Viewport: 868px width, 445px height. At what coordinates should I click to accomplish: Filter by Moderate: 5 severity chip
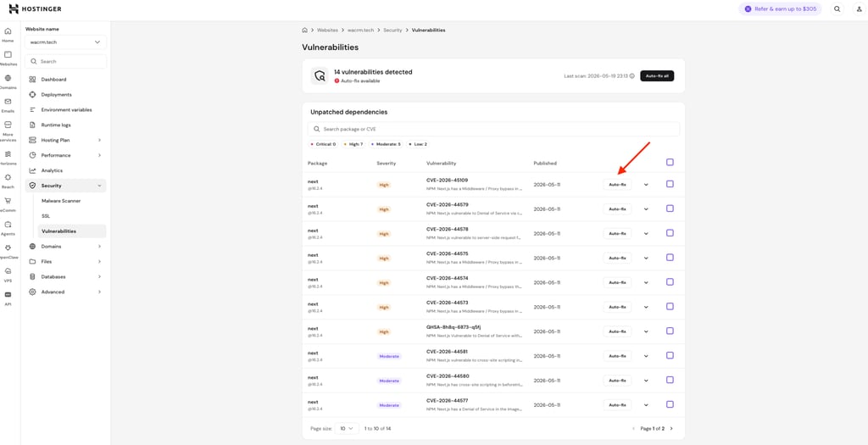point(386,144)
